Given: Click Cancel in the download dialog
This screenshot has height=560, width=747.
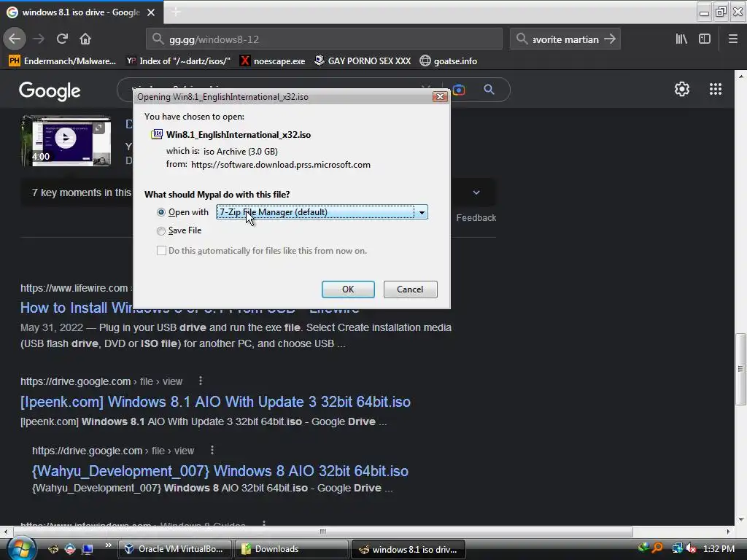Looking at the screenshot, I should tap(410, 289).
